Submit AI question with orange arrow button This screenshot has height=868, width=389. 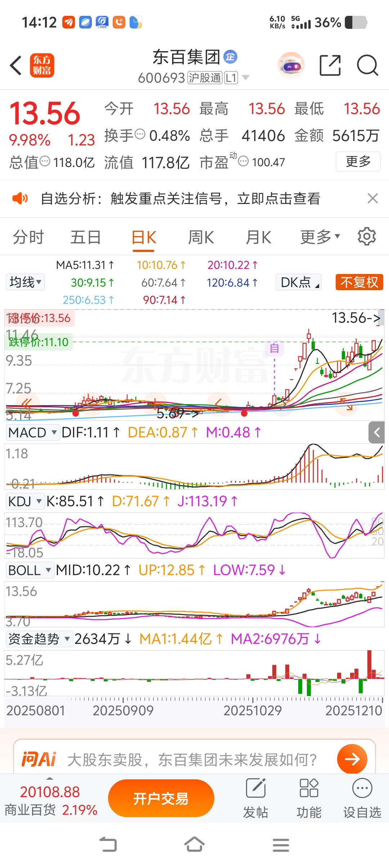click(x=352, y=759)
